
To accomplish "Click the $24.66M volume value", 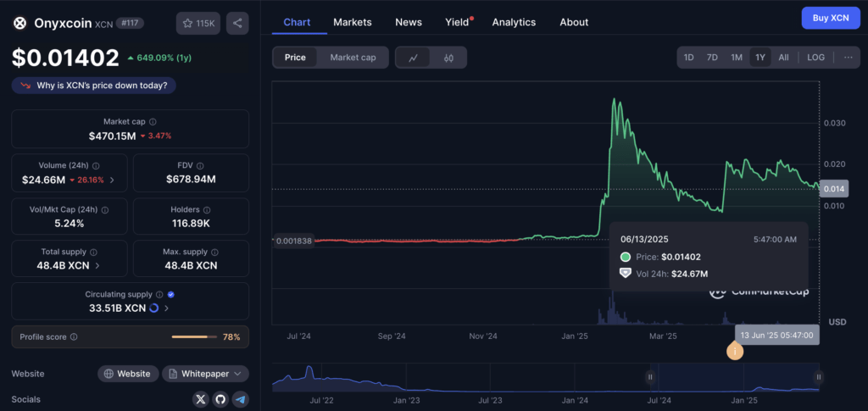I will 44,180.
